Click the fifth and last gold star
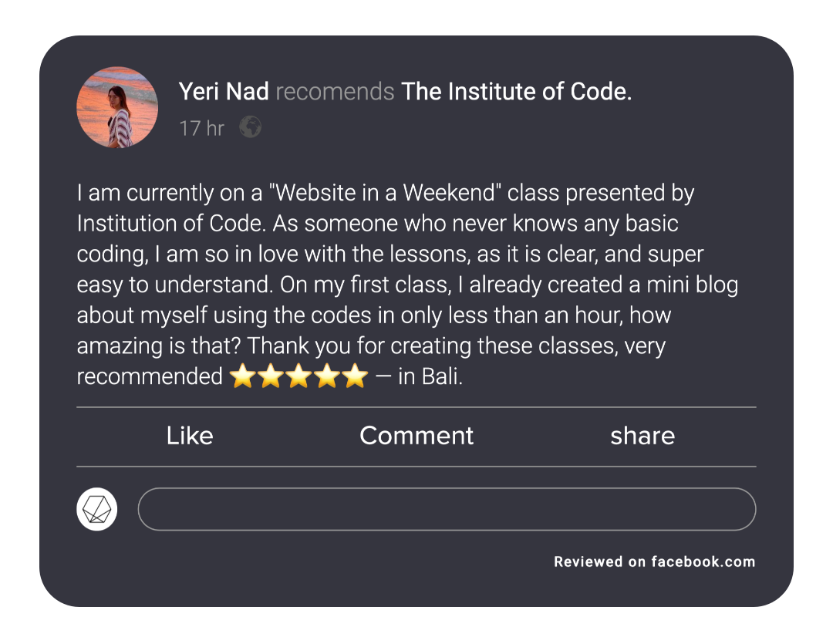This screenshot has height=644, width=833. pyautogui.click(x=354, y=377)
